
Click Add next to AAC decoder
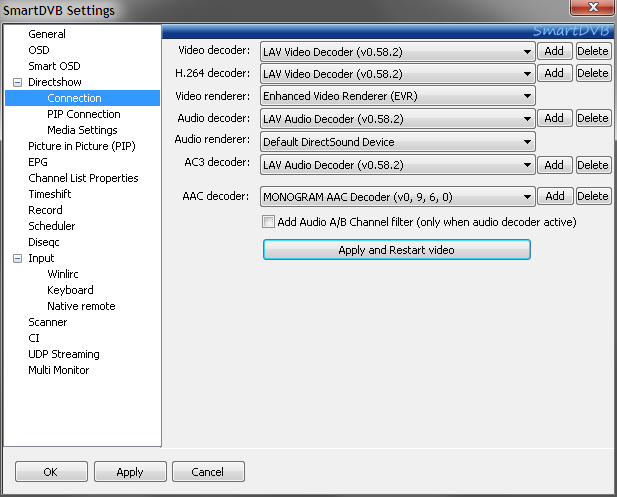point(554,196)
